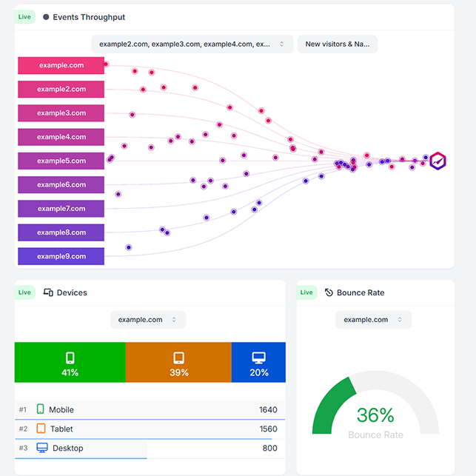The width and height of the screenshot is (476, 476).
Task: Select the example5.com source bar
Action: 61,161
